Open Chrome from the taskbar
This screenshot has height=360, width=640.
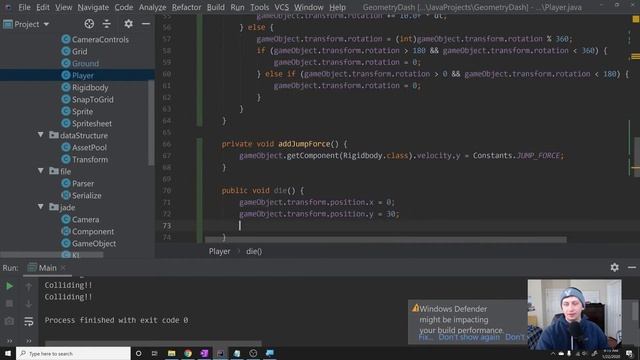click(x=188, y=353)
